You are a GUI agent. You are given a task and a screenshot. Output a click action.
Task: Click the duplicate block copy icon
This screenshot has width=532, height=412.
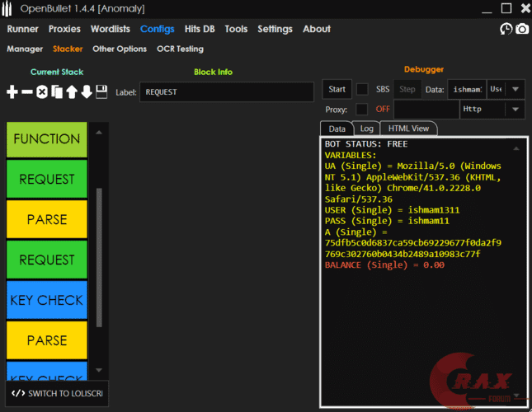[56, 92]
